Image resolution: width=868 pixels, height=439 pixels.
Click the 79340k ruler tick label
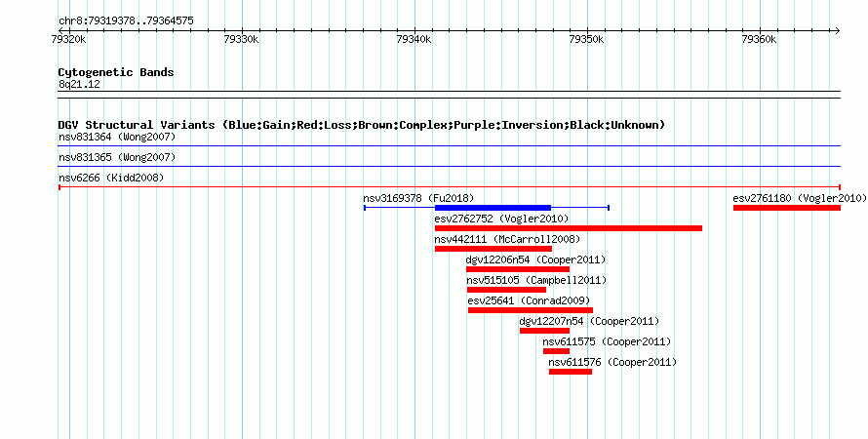414,39
